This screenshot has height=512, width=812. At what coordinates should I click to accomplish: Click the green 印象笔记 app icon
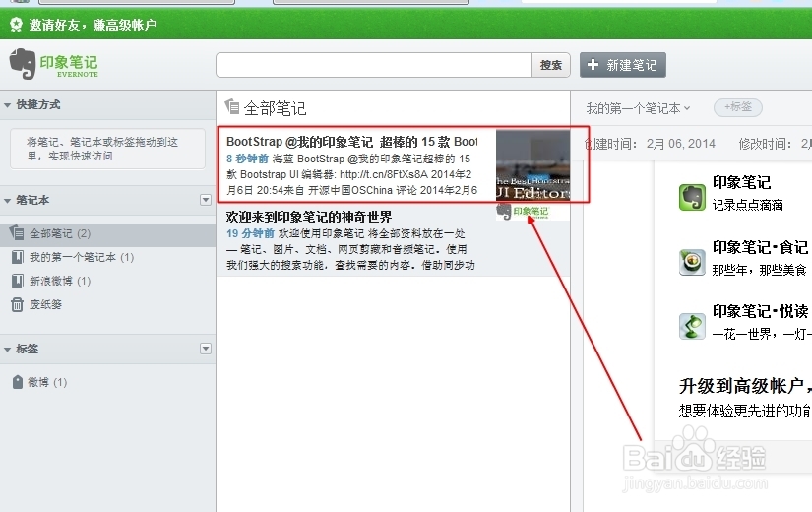click(692, 197)
